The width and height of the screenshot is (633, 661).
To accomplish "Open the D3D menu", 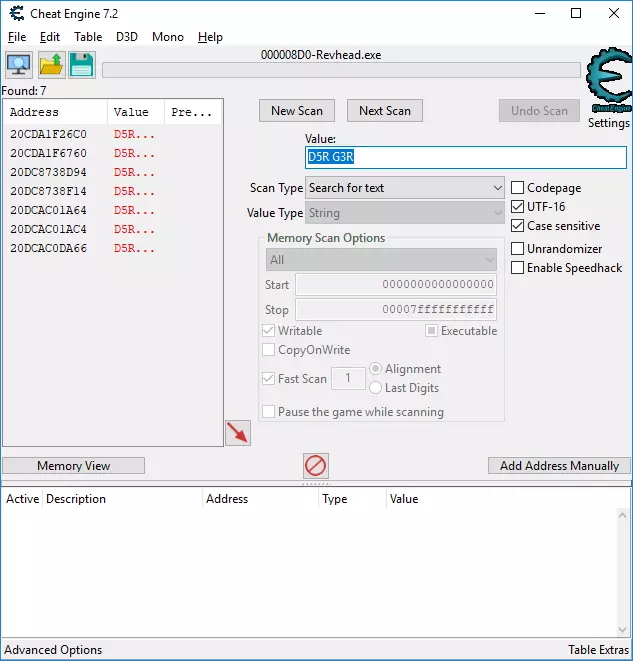I will click(x=127, y=37).
